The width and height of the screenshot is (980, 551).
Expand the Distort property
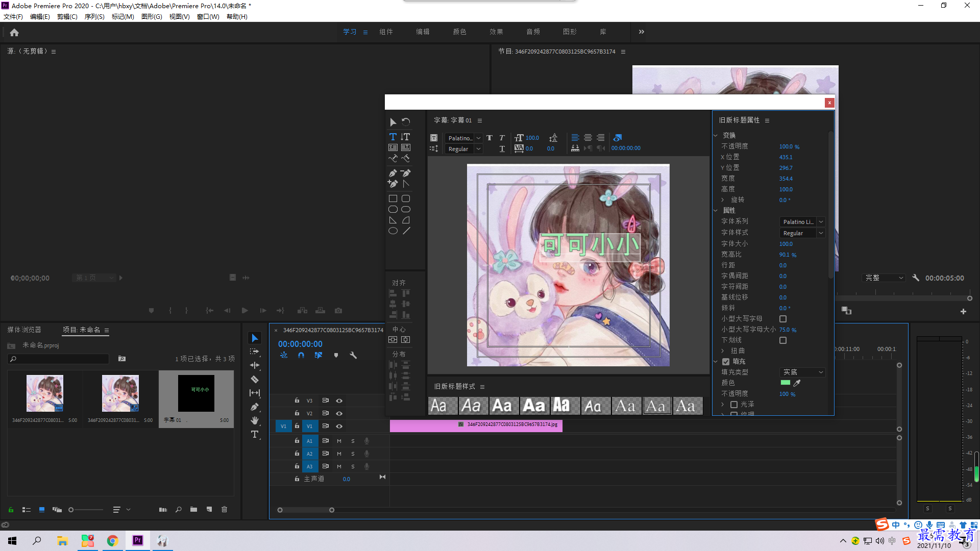[722, 351]
